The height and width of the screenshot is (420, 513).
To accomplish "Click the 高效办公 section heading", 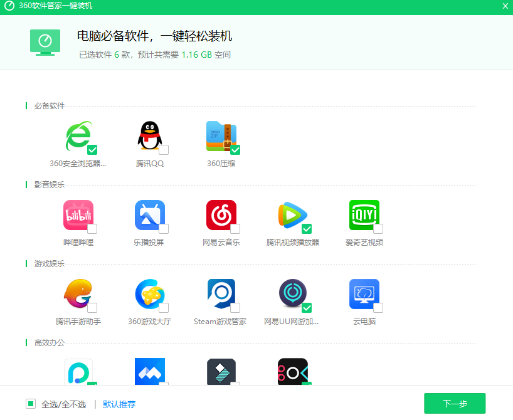I will tap(50, 343).
